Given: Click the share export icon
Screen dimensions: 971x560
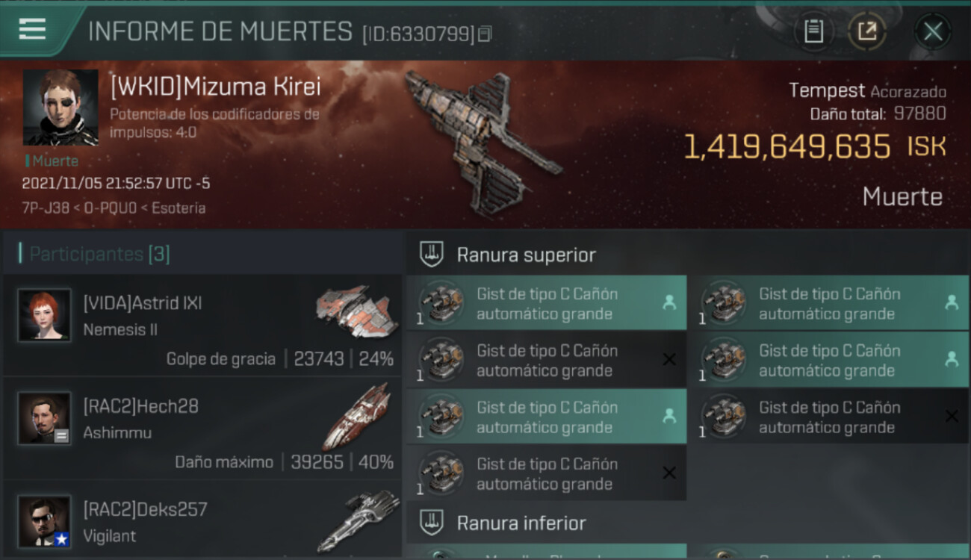Looking at the screenshot, I should [867, 31].
